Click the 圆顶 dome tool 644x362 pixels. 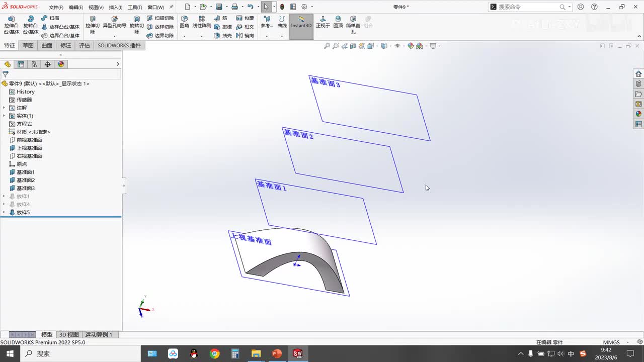pos(338,22)
